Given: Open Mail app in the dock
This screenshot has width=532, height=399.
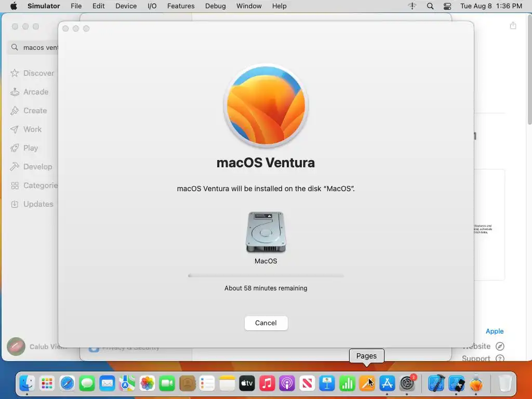Looking at the screenshot, I should coord(107,384).
